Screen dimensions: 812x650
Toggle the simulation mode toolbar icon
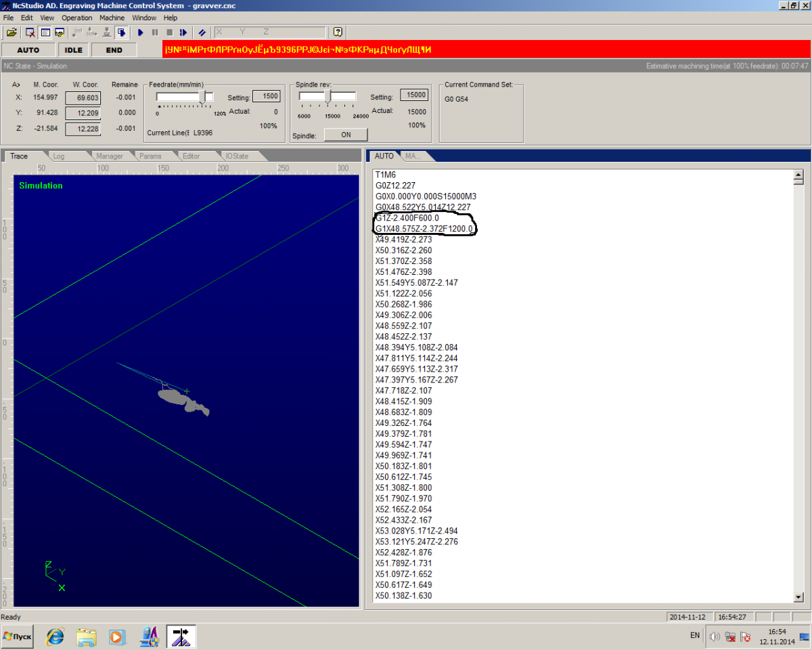click(x=121, y=32)
